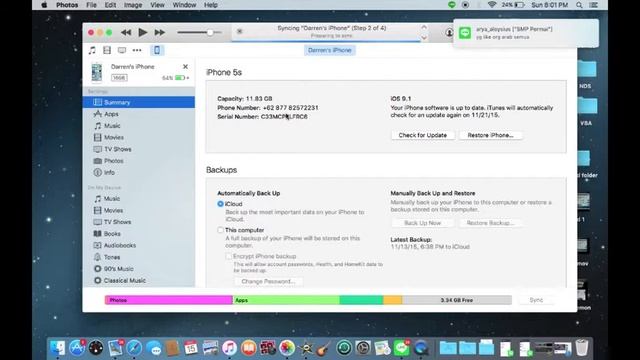Screen dimensions: 640x360
Task: Select the iPhone device icon
Action: [157, 50]
